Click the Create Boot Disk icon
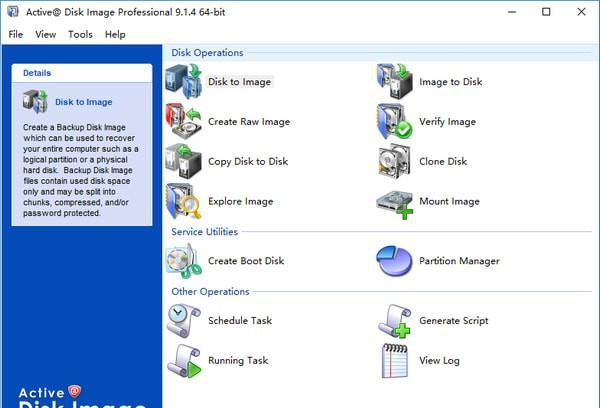Image resolution: width=600 pixels, height=408 pixels. point(184,261)
